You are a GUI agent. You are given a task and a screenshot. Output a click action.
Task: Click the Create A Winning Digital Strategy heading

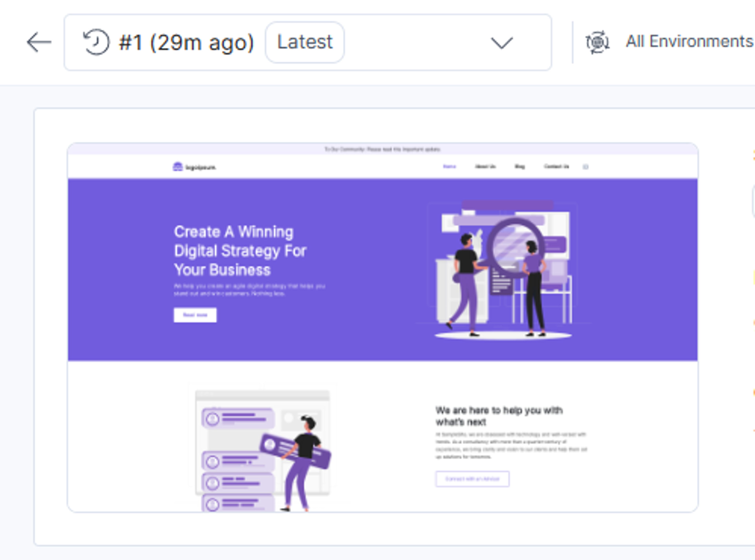[x=240, y=251]
